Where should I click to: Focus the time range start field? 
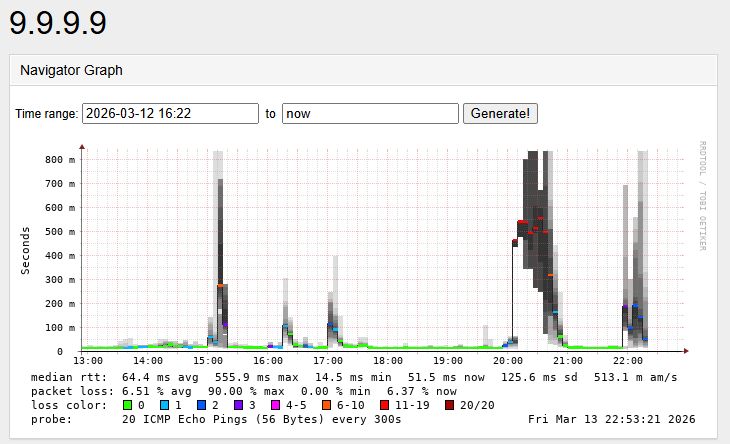point(170,114)
